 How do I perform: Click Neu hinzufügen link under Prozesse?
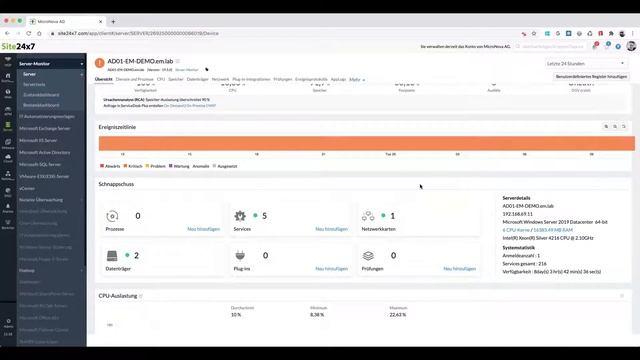coord(203,229)
